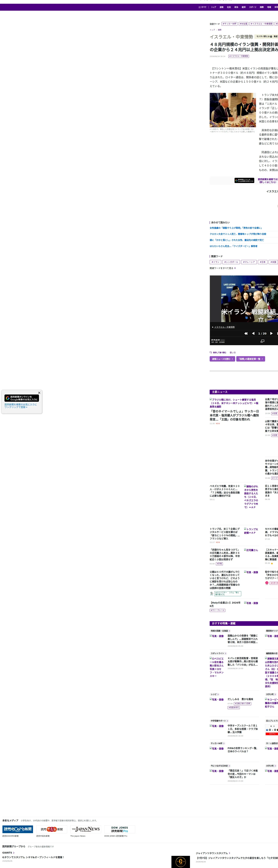The image size is (278, 868).
Task: Select the 社会 tab
Action: [229, 7]
